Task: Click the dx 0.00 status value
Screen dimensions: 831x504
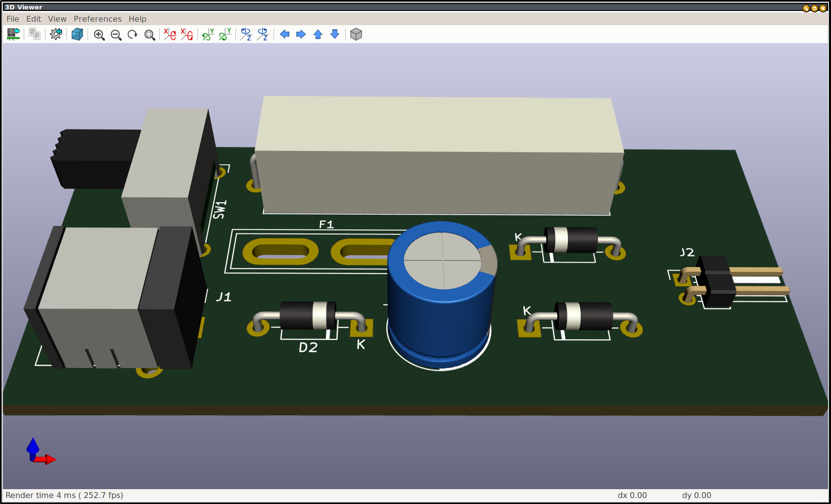Action: pyautogui.click(x=632, y=495)
